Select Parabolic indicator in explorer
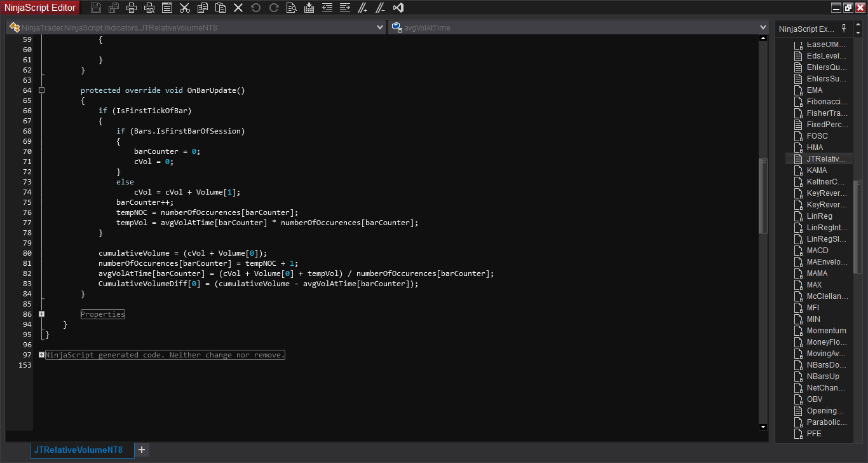Image resolution: width=868 pixels, height=463 pixels. (x=827, y=422)
